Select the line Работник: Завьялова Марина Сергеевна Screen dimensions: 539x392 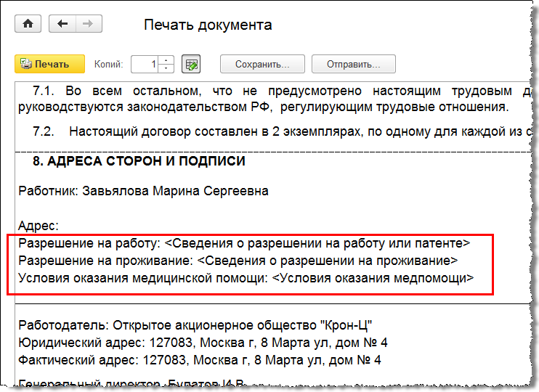(143, 191)
